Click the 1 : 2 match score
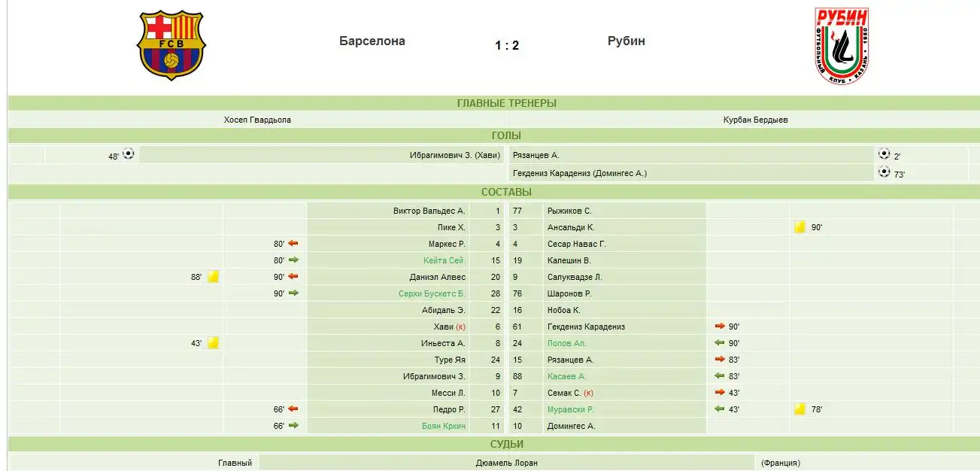Screen dimensions: 980x471 pyautogui.click(x=507, y=46)
